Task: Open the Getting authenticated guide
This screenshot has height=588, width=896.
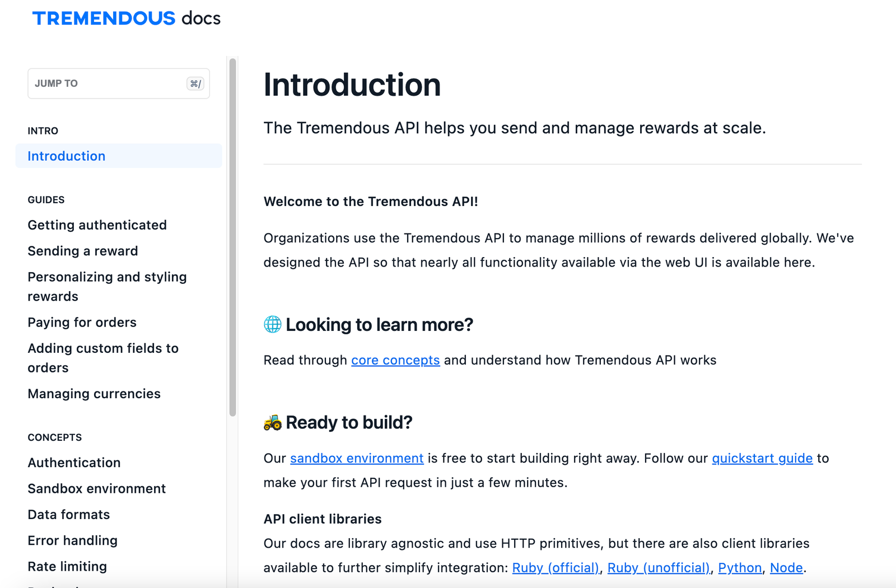Action: click(97, 225)
